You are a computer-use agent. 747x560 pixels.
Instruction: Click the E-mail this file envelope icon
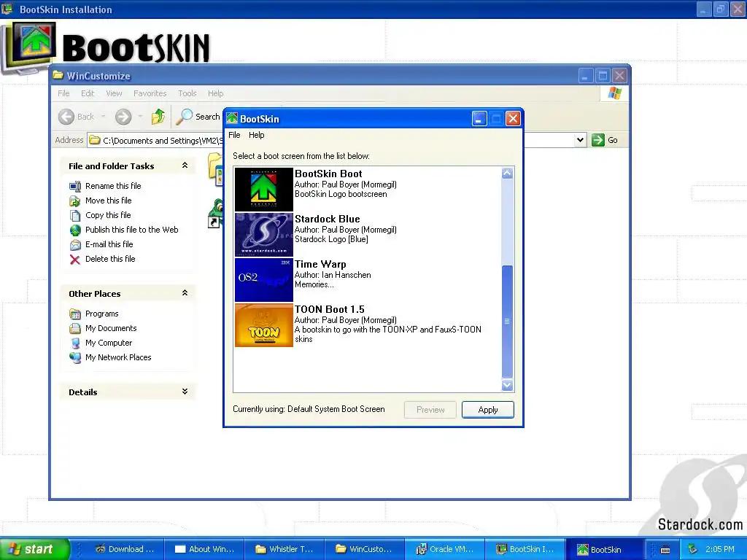(75, 245)
